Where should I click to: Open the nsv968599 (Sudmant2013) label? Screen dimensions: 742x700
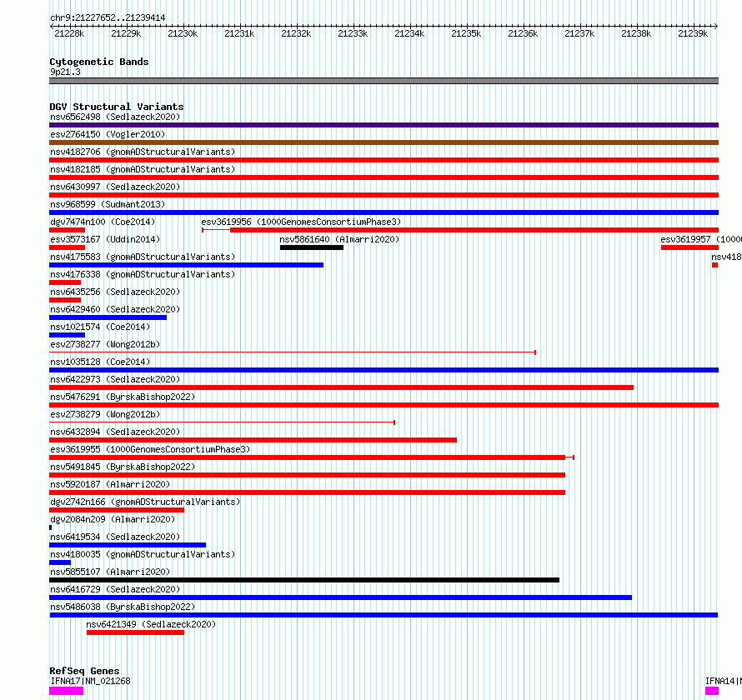coord(108,204)
